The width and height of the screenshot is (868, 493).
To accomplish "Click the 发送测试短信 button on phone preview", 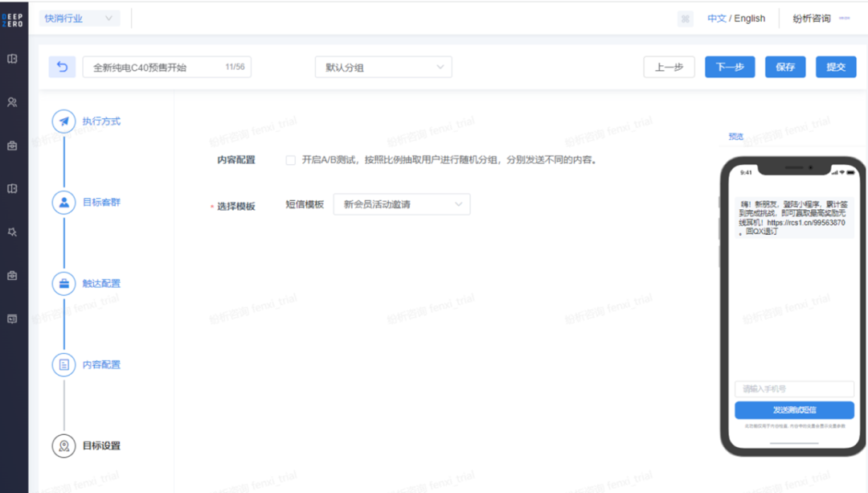I will tap(793, 410).
